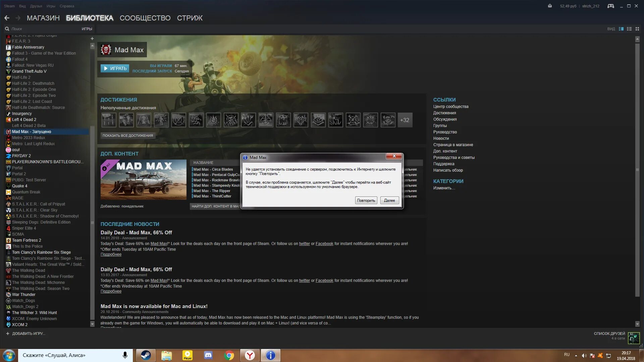This screenshot has height=362, width=644.
Task: Select Grand Theft Auto V in library
Action: click(x=29, y=71)
